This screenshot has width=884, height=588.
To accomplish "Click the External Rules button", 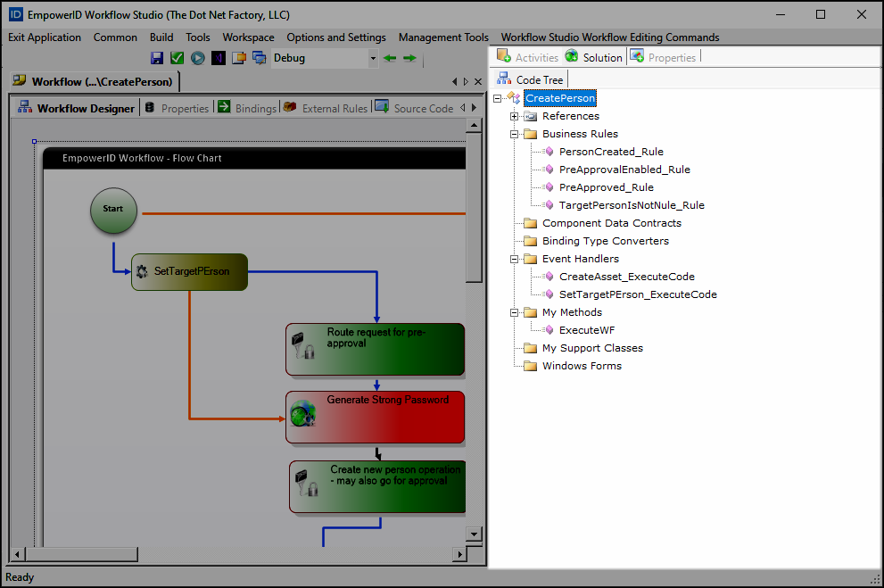I will click(336, 107).
